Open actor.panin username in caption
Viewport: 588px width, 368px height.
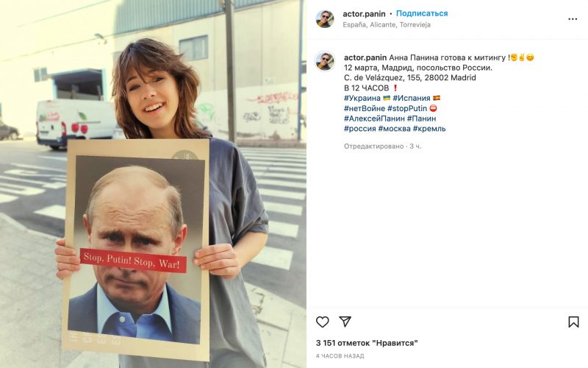pos(365,58)
